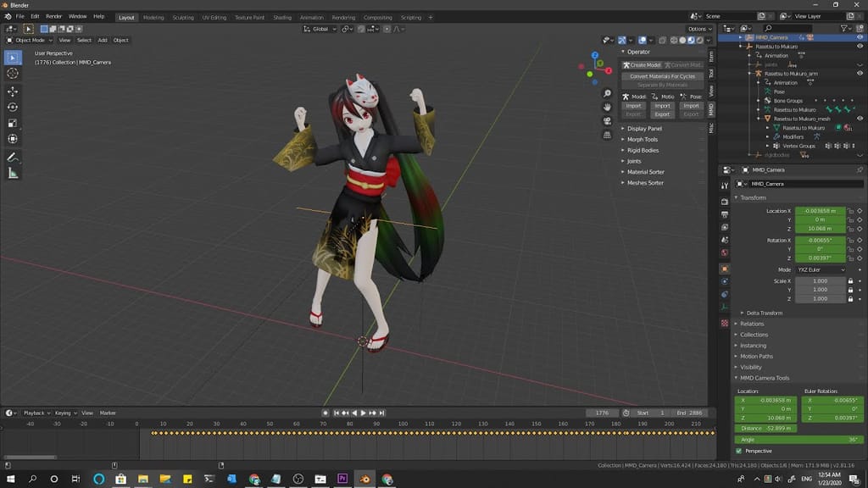The image size is (868, 488).
Task: Select the Rotate tool from the left toolbar
Action: click(12, 106)
